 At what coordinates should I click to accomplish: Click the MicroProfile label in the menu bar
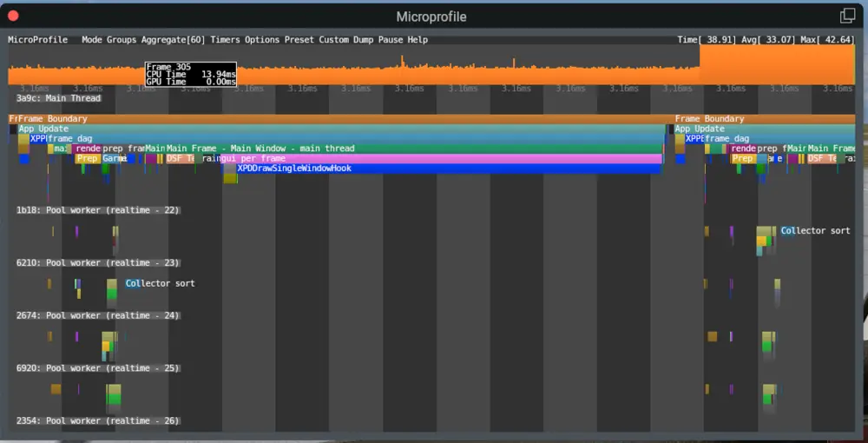coord(37,40)
